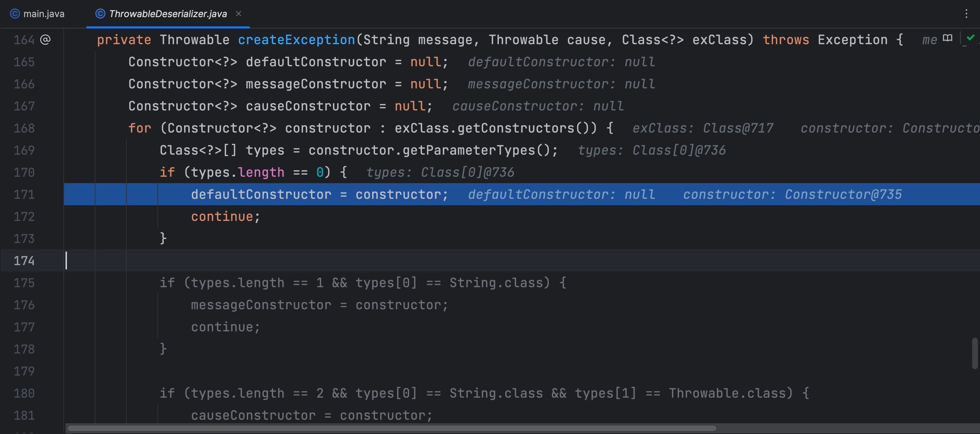Click the 'continue' keyword on line 172
This screenshot has width=980, height=434.
(x=222, y=217)
